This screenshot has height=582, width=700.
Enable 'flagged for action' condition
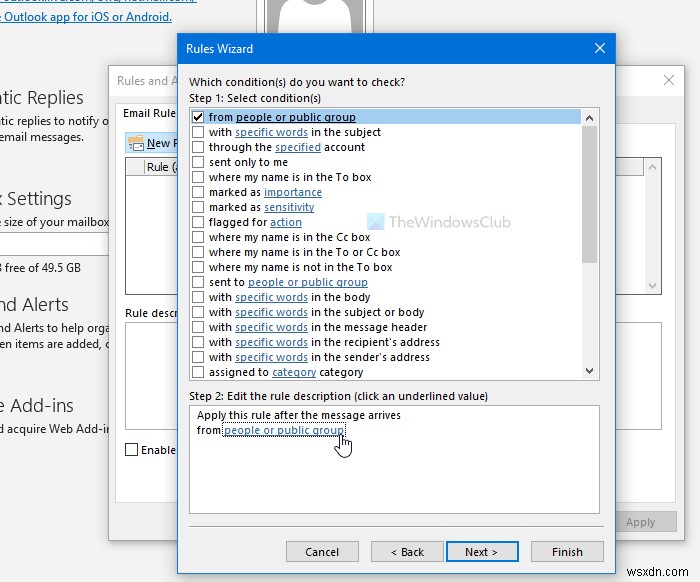198,222
